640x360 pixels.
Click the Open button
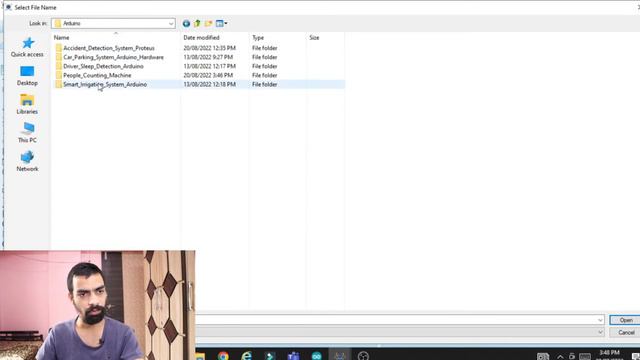pos(625,320)
